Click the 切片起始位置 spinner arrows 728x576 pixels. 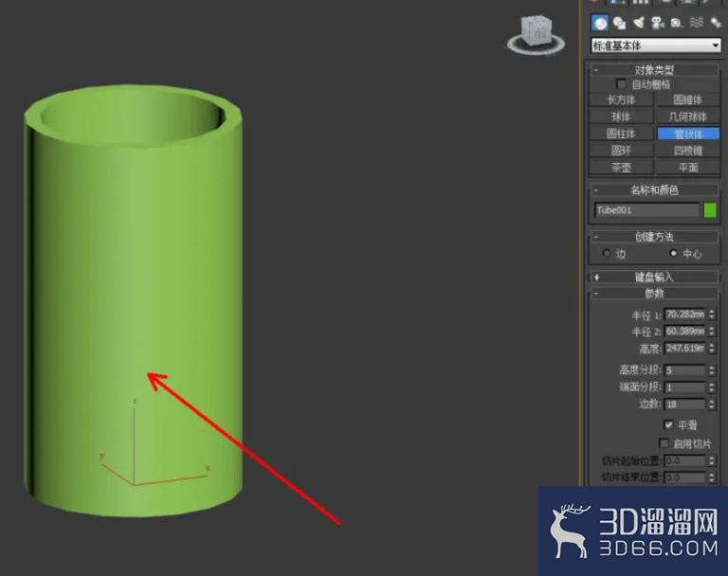point(712,460)
